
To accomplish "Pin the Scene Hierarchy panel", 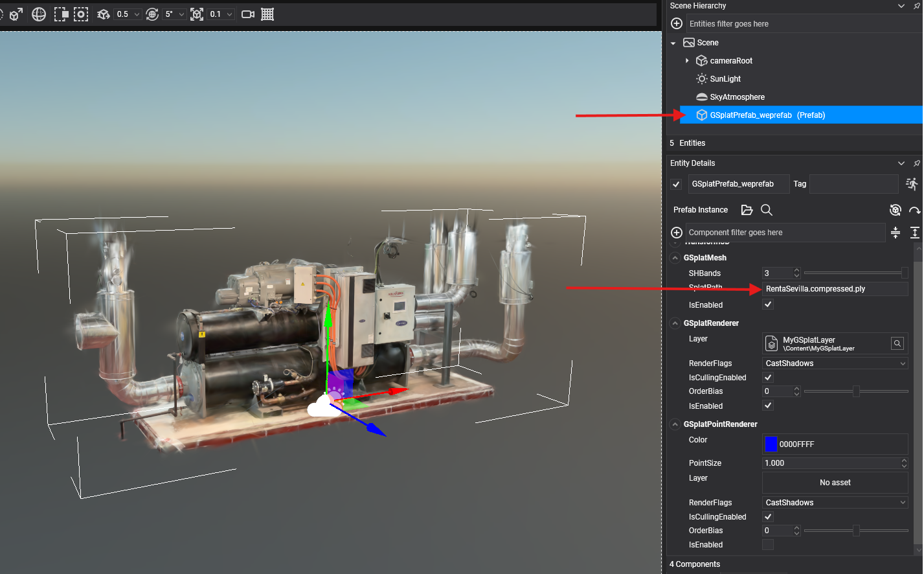I will pos(916,6).
